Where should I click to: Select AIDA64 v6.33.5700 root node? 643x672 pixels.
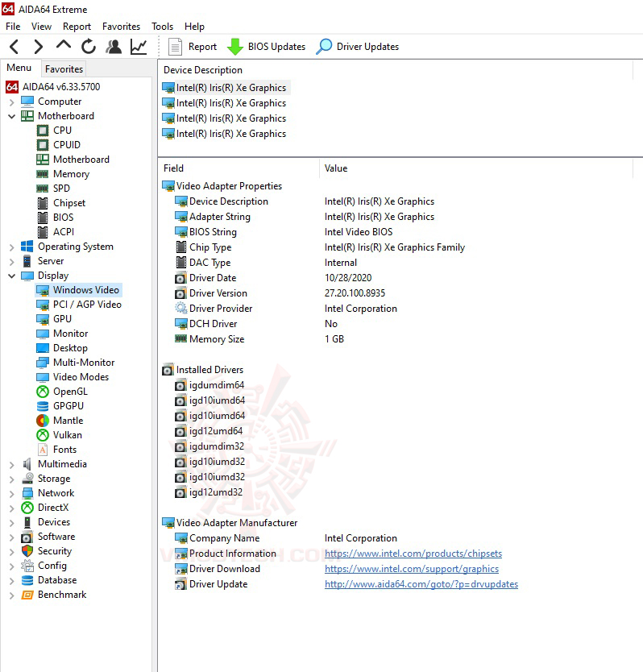tap(61, 87)
